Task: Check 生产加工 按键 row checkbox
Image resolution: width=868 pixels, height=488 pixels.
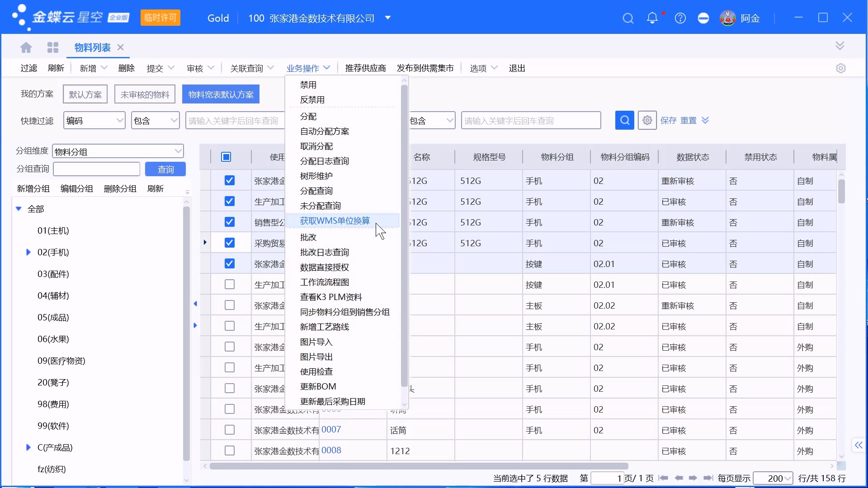Action: coord(230,284)
